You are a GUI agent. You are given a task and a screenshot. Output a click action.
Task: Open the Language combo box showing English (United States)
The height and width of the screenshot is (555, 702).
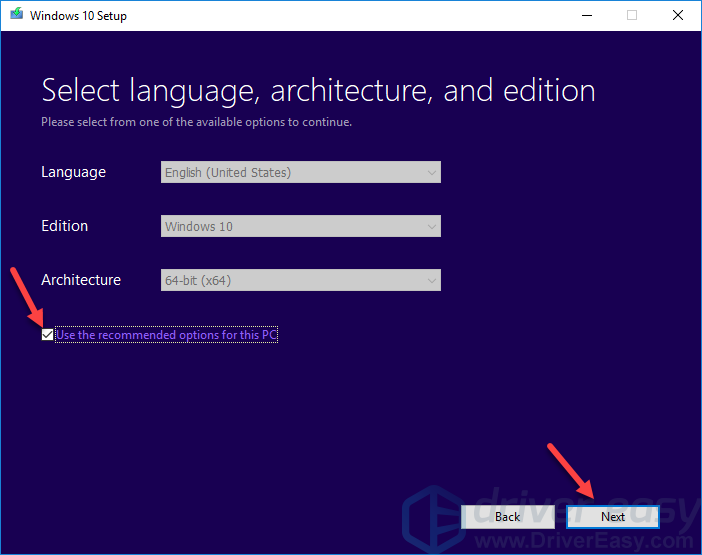[300, 172]
